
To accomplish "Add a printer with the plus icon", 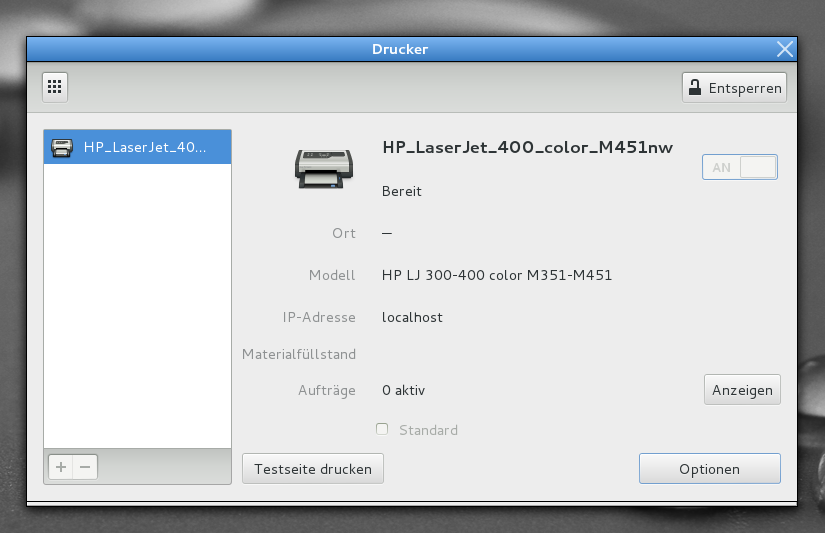I will [x=61, y=466].
